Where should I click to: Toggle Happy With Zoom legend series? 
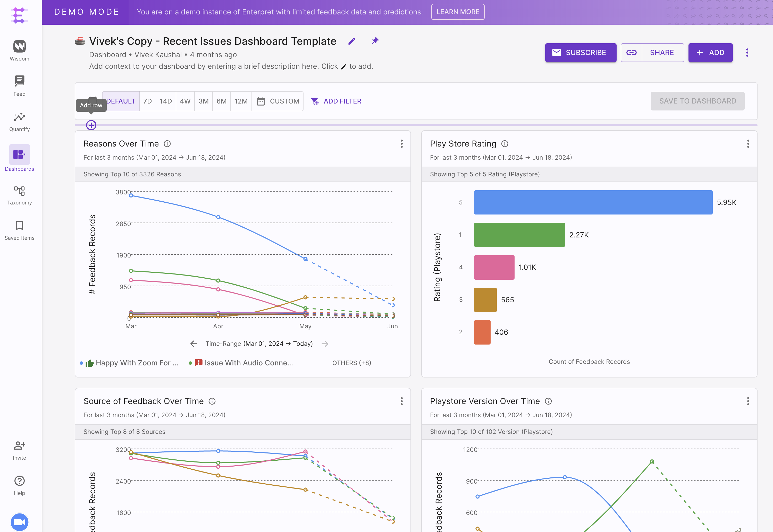coord(133,363)
